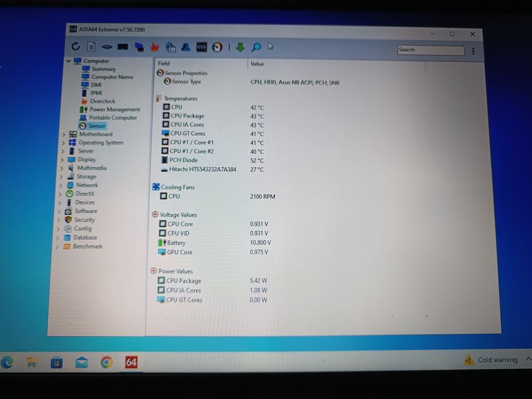Open Microsoft Edge from the taskbar
532x399 pixels.
(x=7, y=363)
